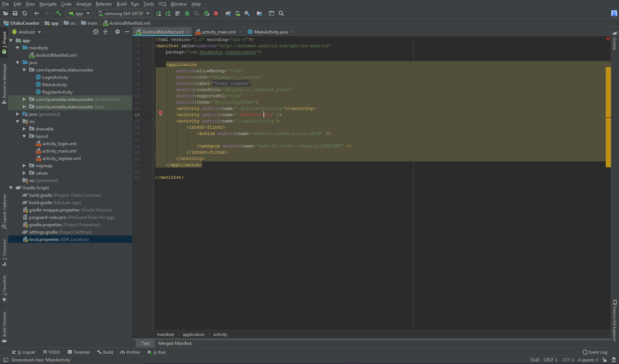Click the inspector hat icon in status bar
The height and width of the screenshot is (364, 619).
(613, 360)
